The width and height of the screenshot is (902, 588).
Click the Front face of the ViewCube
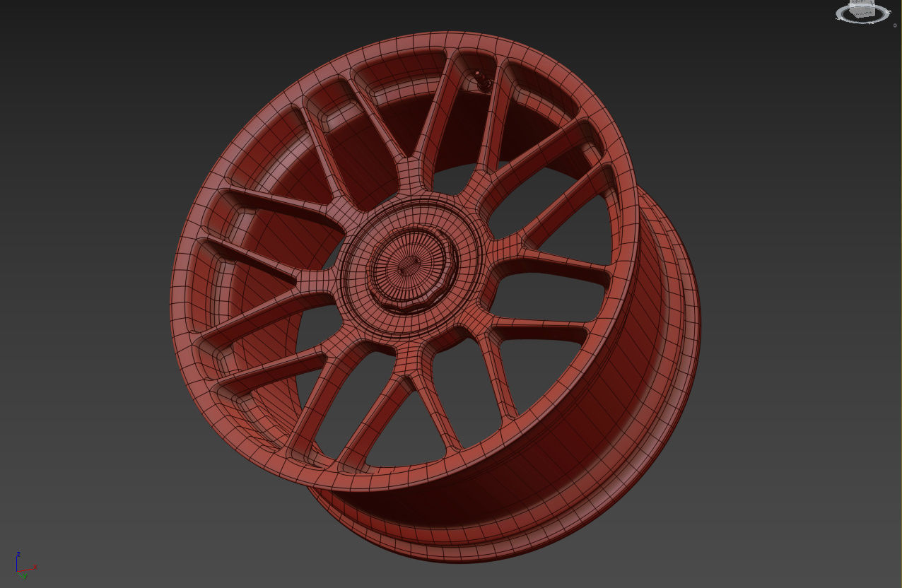pyautogui.click(x=860, y=2)
